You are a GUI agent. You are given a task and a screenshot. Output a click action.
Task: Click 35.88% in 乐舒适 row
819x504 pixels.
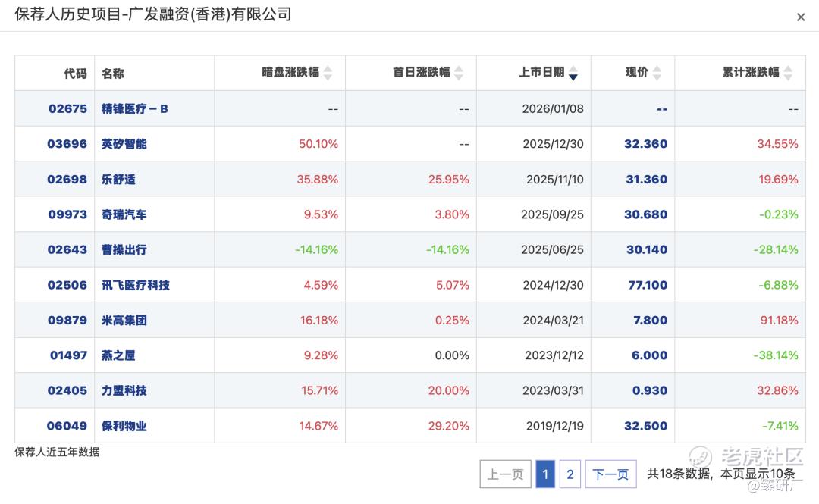click(318, 179)
